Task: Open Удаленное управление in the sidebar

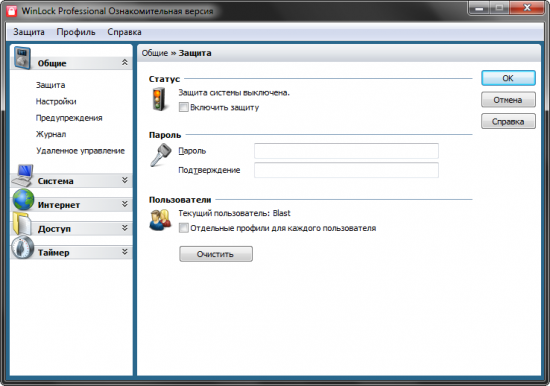Action: click(80, 151)
